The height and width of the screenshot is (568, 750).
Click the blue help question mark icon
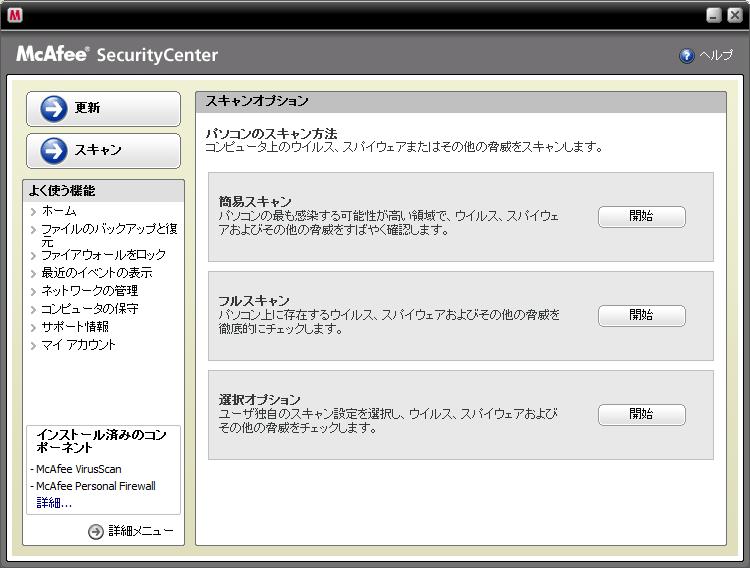coord(687,56)
